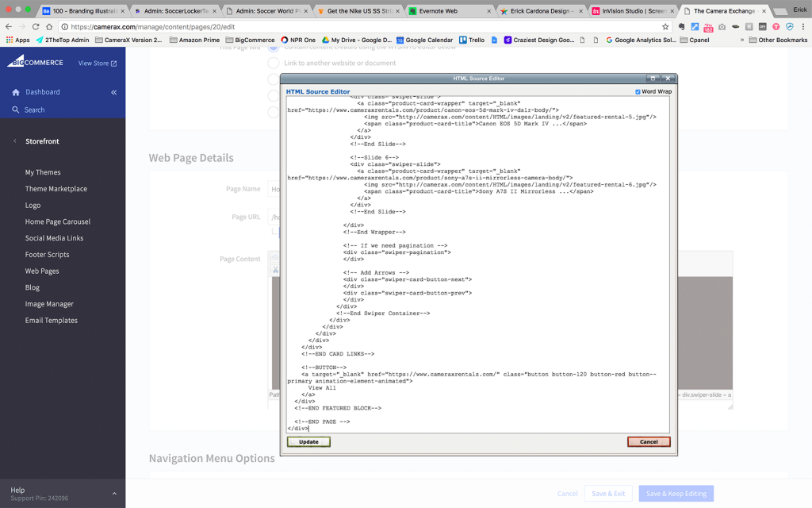Switch to the 100 - Branding Illustration tab
The width and height of the screenshot is (812, 508).
83,11
